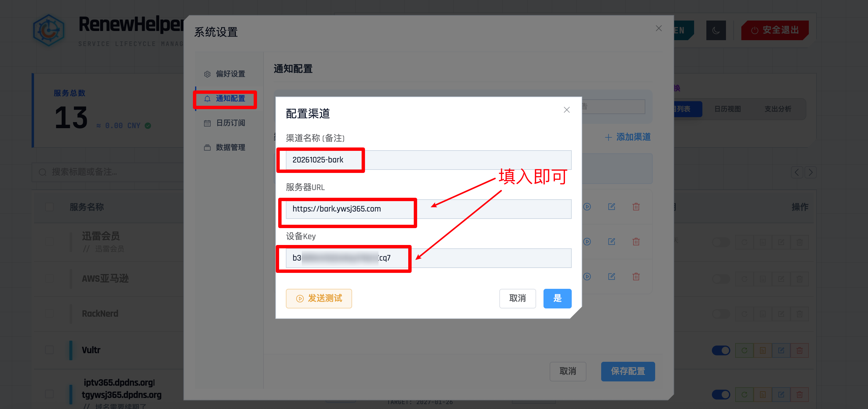Click the test play icon of first channel row

coord(587,207)
